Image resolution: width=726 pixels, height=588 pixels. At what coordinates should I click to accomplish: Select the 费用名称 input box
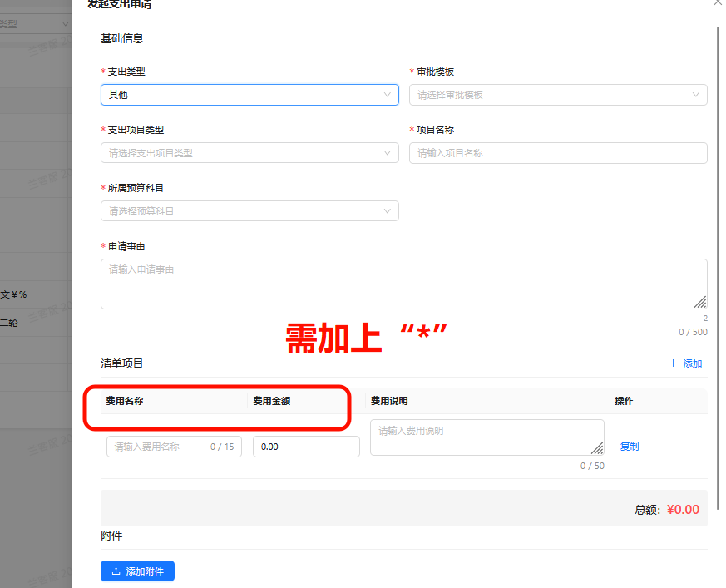tap(158, 447)
